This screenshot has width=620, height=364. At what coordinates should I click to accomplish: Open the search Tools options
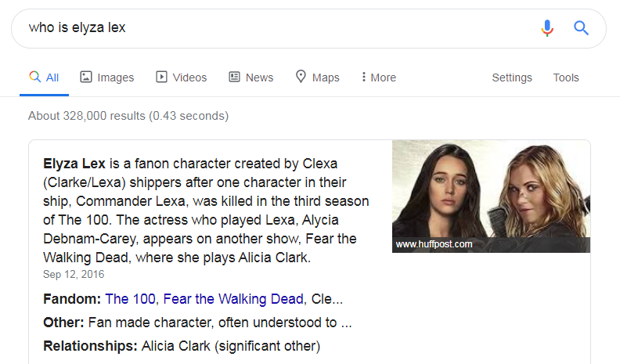566,77
